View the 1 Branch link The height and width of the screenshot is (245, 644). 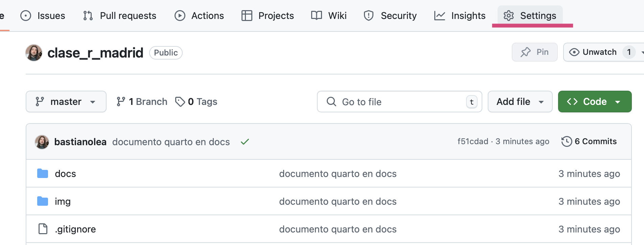click(x=142, y=102)
